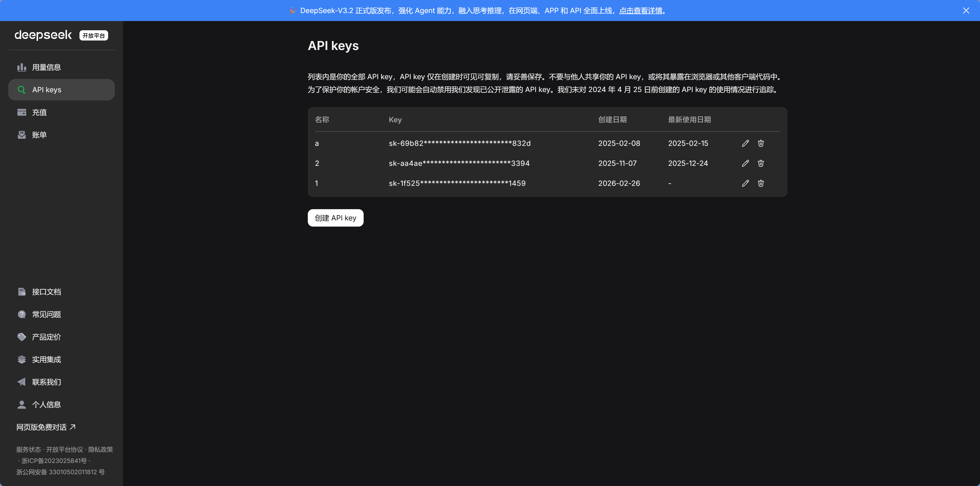The height and width of the screenshot is (486, 980).
Task: Open 接口文档 API documentation
Action: coord(46,292)
